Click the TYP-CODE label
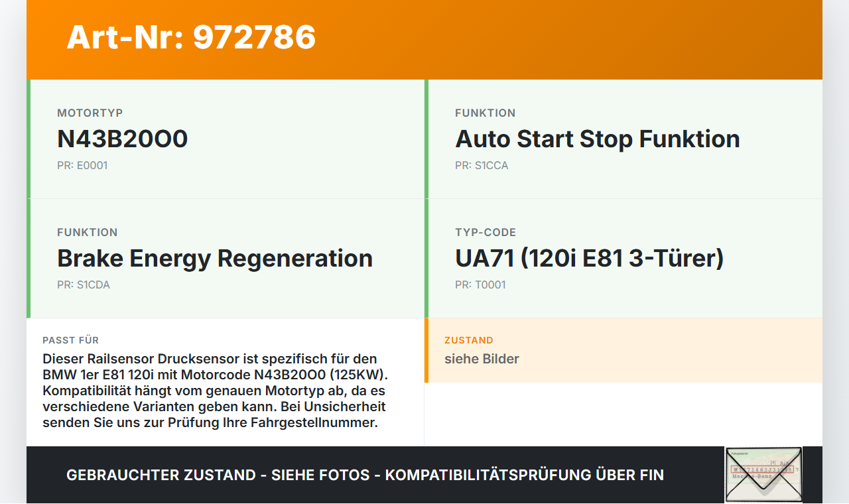 point(486,232)
